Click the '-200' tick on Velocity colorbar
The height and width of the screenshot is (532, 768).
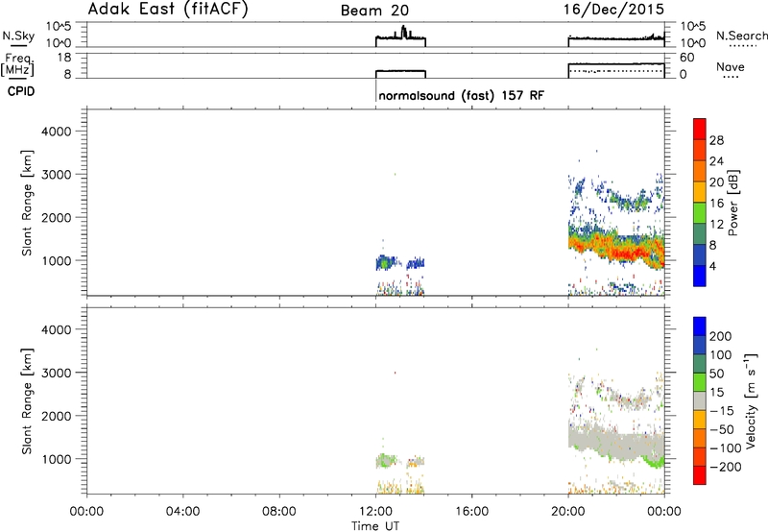728,467
